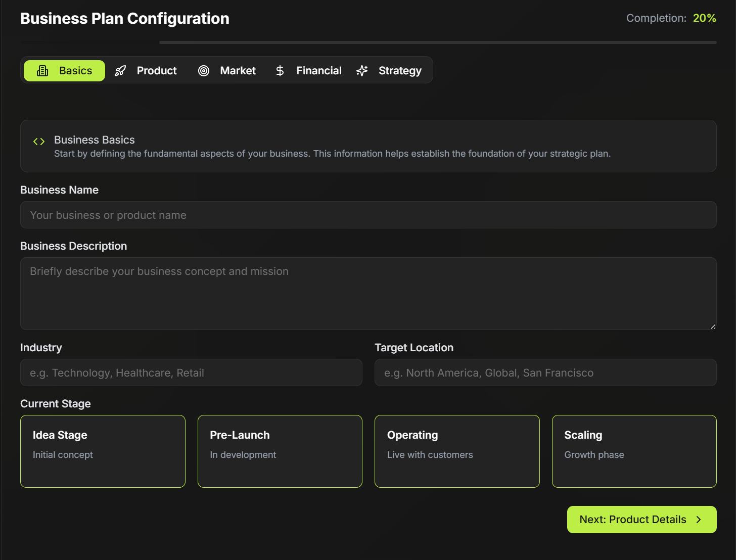Click the code brackets icon near Business Basics

39,142
